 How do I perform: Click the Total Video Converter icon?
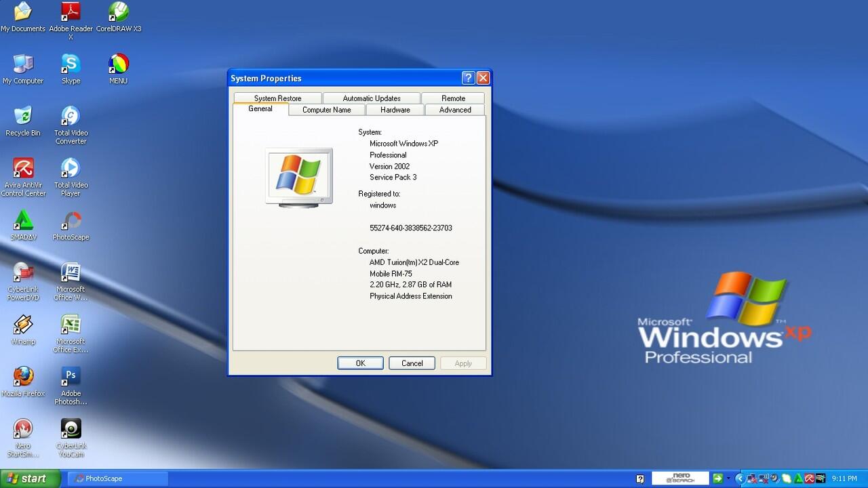coord(71,125)
